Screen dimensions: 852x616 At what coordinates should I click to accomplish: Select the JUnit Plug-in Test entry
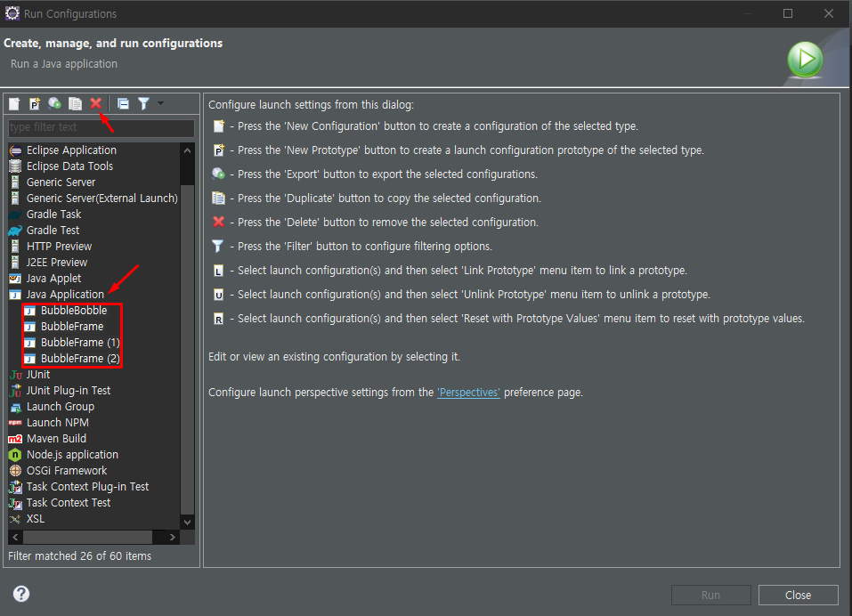coord(69,391)
